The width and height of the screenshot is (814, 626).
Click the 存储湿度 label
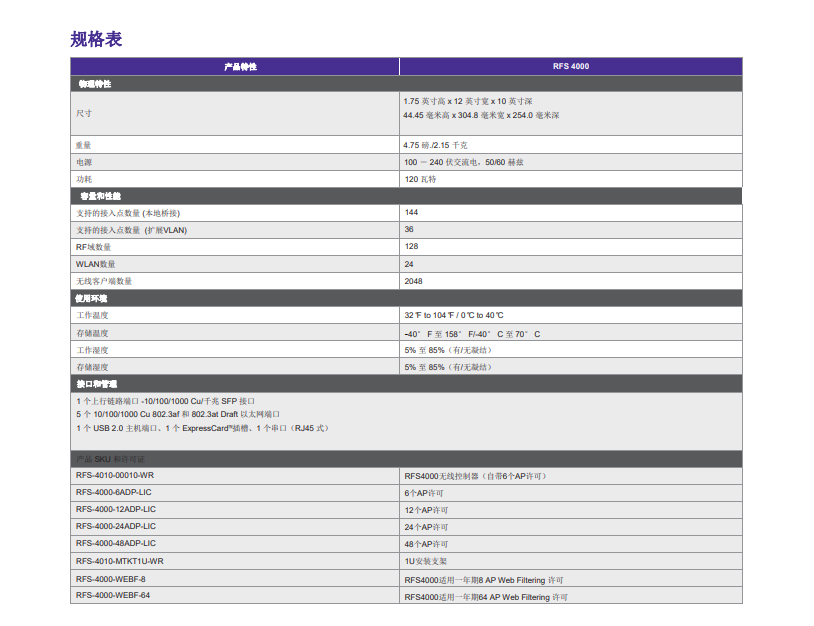coord(92,368)
